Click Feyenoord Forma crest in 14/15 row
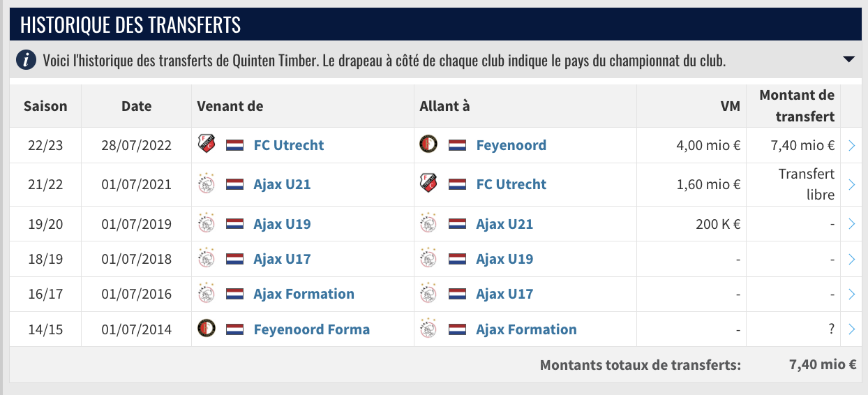Viewport: 868px width, 395px height. (x=207, y=329)
